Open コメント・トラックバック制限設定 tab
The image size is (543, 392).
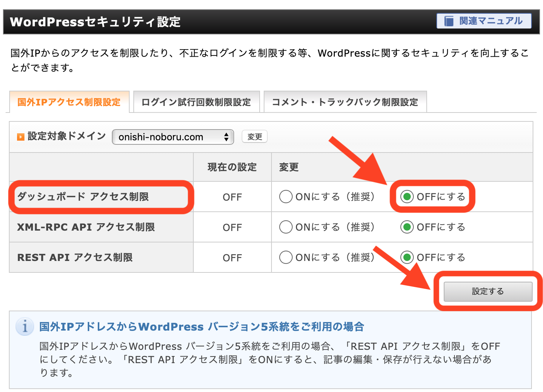(345, 102)
